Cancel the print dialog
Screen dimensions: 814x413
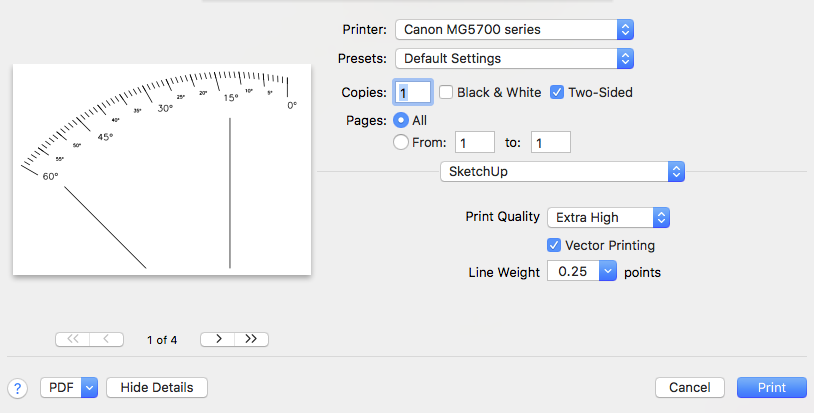689,387
